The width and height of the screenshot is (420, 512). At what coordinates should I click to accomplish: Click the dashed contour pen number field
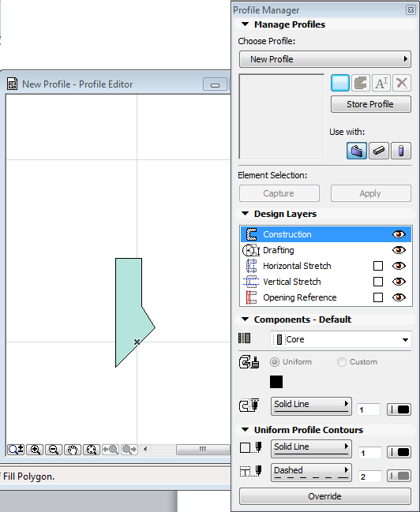(369, 476)
